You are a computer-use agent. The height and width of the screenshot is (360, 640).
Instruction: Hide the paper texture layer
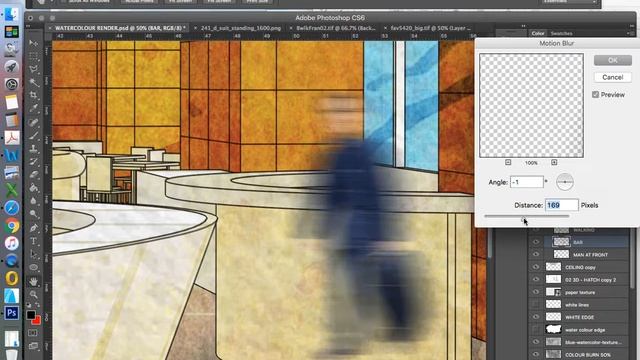click(536, 292)
